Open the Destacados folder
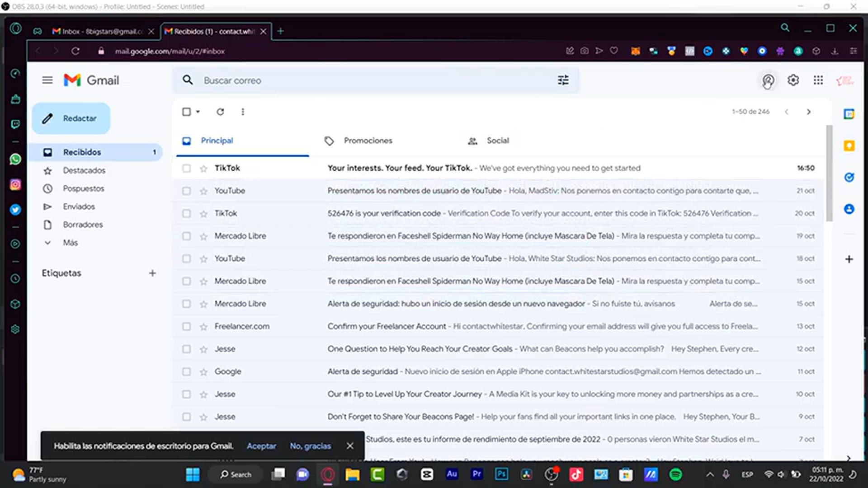This screenshot has height=488, width=868. [x=84, y=170]
